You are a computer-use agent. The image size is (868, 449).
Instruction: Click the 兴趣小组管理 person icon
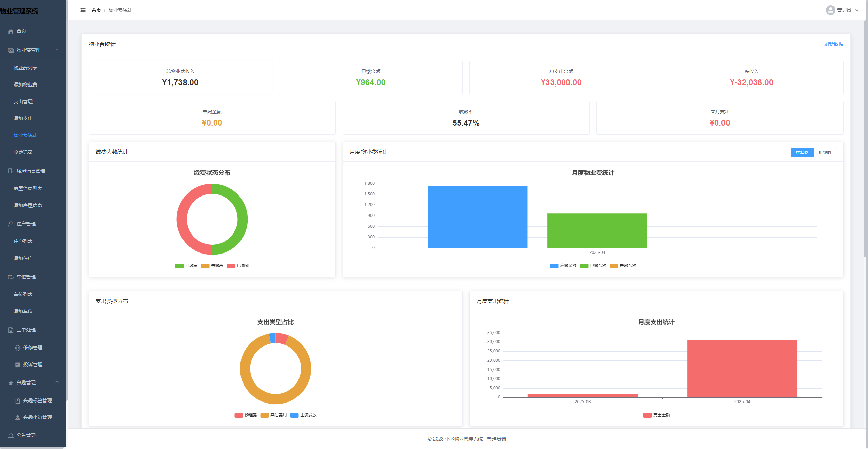pos(18,418)
